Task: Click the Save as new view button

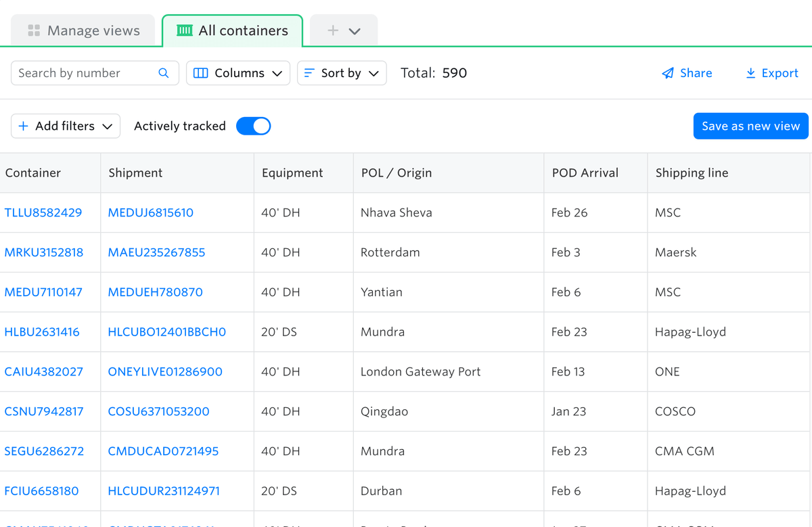Action: click(750, 126)
